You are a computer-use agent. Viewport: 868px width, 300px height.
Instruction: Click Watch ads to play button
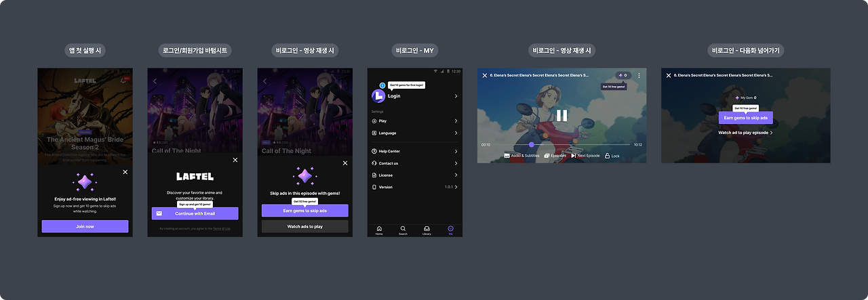point(304,227)
